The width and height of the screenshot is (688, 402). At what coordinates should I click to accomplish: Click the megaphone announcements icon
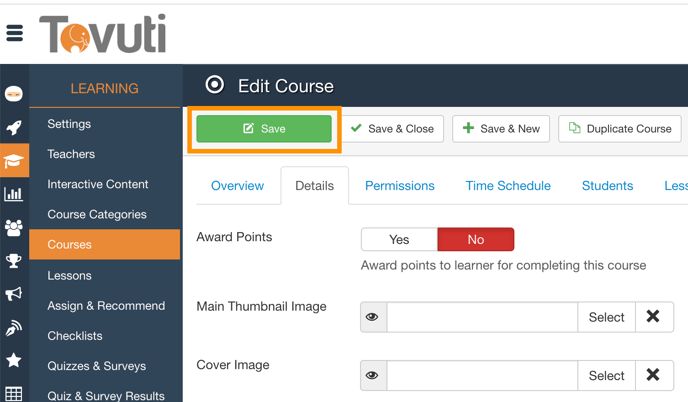pyautogui.click(x=14, y=294)
